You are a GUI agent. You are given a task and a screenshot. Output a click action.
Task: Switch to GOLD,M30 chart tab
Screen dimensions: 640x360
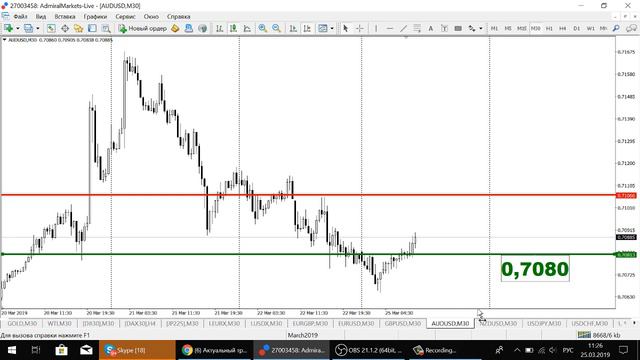22,323
